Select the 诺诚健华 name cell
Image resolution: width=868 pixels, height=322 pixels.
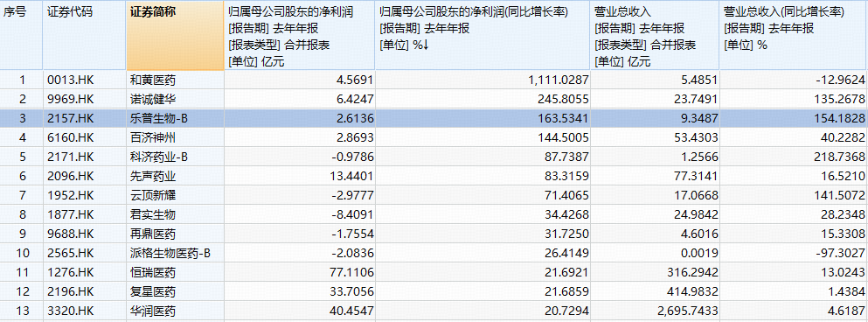pyautogui.click(x=152, y=100)
